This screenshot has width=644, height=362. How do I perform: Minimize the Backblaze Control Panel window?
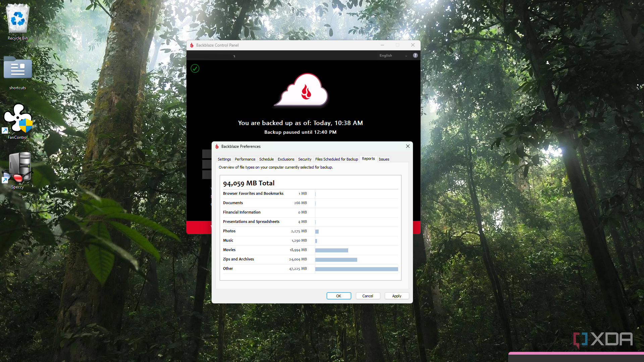point(382,45)
